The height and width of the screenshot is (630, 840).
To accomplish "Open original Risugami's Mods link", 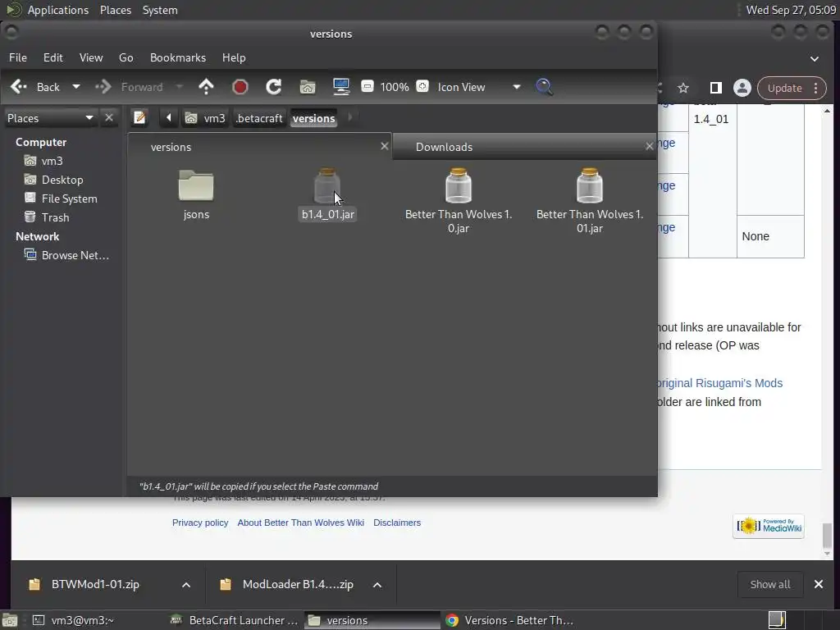I will [720, 383].
